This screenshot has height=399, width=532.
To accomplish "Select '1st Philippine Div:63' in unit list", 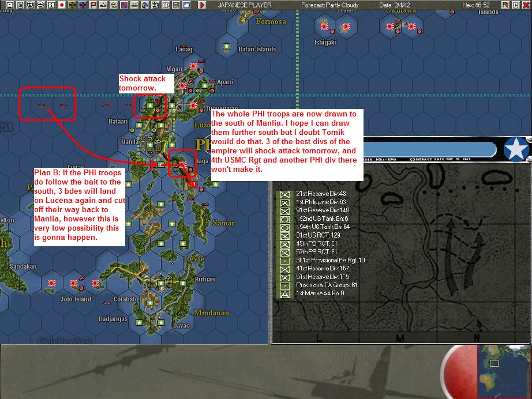I will (x=321, y=202).
